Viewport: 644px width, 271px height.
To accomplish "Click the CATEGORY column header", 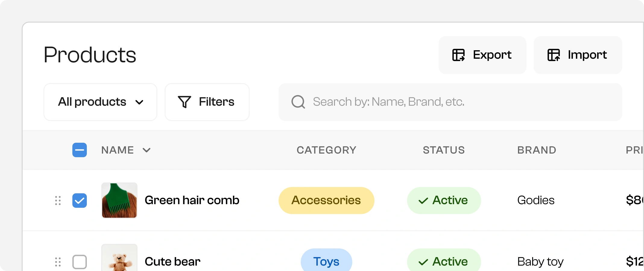I will (327, 150).
